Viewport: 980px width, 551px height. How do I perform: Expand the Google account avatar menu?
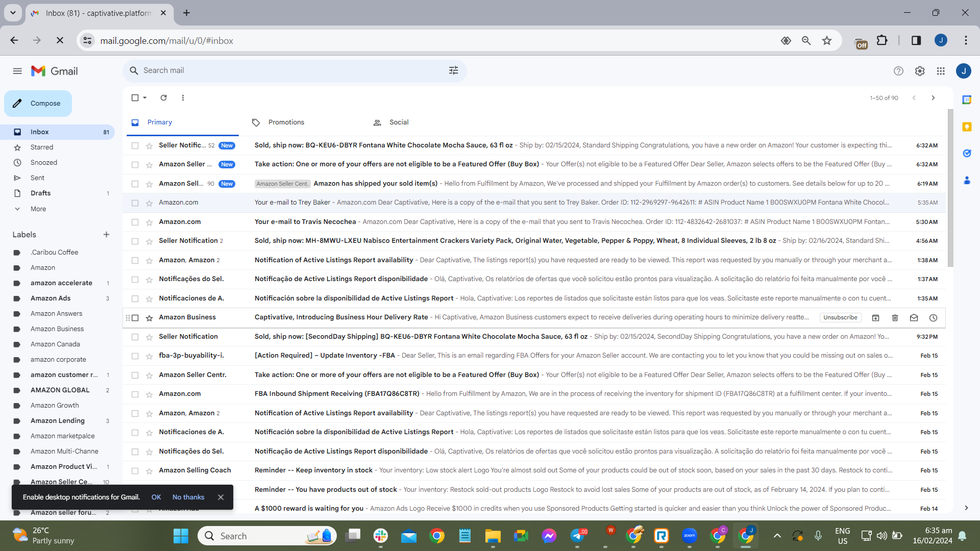(x=963, y=71)
